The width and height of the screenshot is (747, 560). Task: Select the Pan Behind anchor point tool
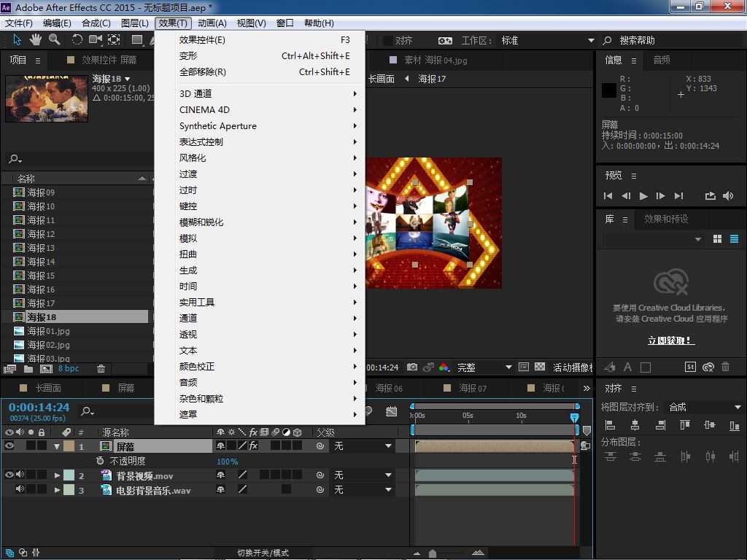[114, 39]
